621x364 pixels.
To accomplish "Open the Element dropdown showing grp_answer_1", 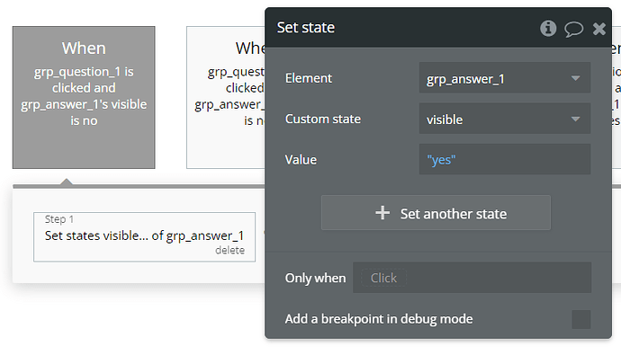I will (504, 79).
